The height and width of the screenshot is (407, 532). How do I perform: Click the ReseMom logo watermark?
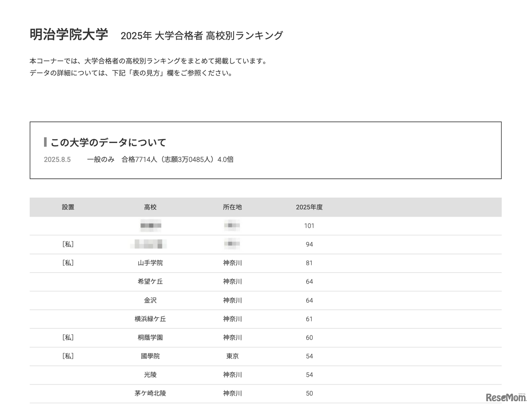coord(506,397)
